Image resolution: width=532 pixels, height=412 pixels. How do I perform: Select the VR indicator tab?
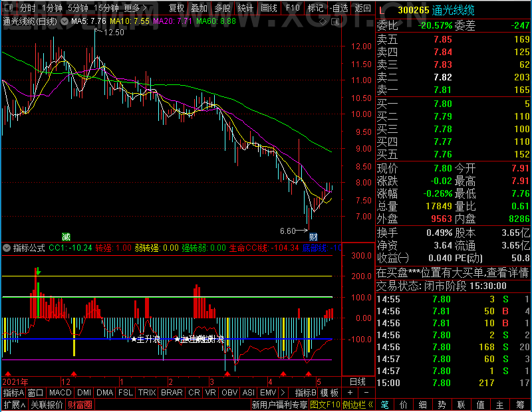[210, 393]
